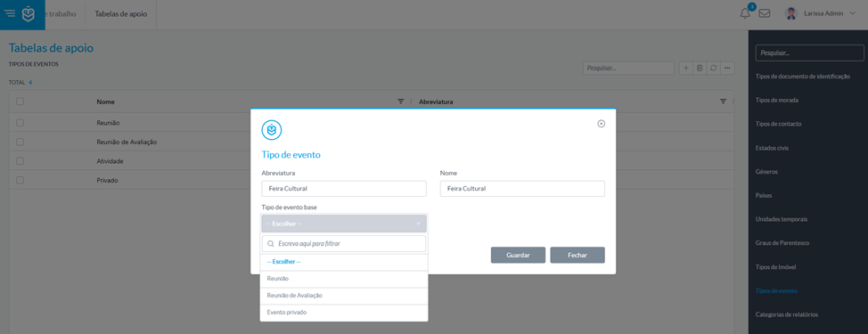Open Estados civis sidebar item
The image size is (868, 334).
(x=773, y=148)
